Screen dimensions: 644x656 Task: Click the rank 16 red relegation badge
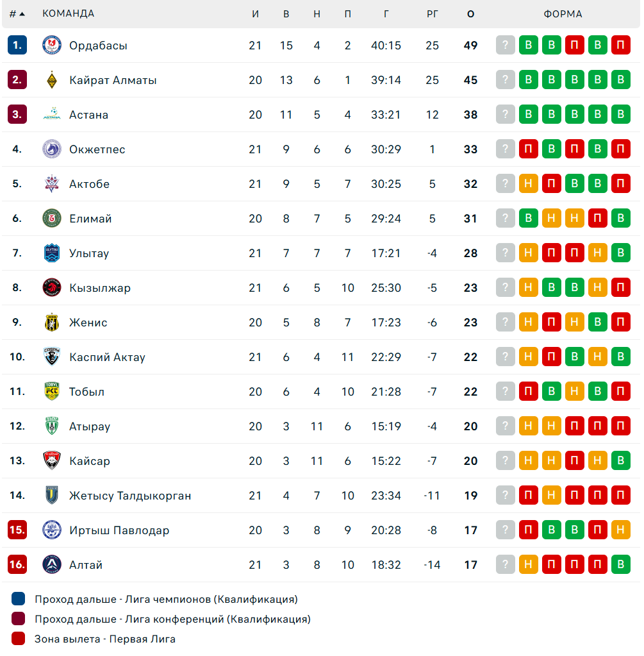[17, 564]
